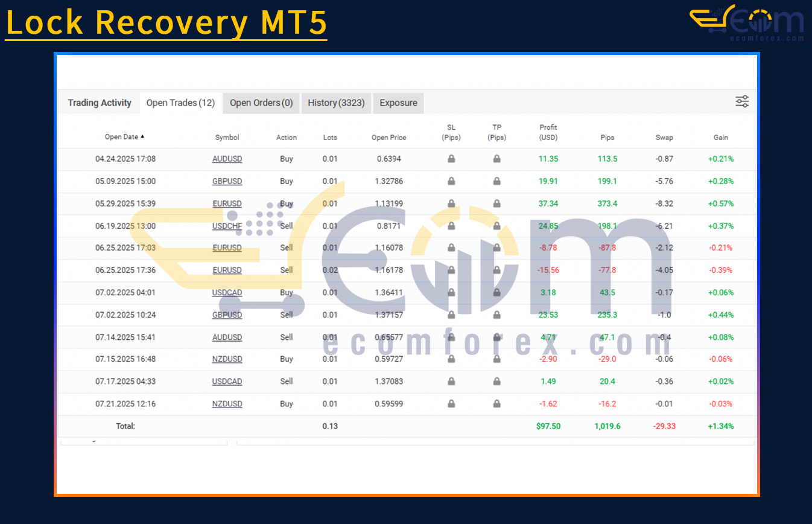Open AUDUSD link dated 07.14.2025
This screenshot has height=524, width=812.
tap(227, 337)
